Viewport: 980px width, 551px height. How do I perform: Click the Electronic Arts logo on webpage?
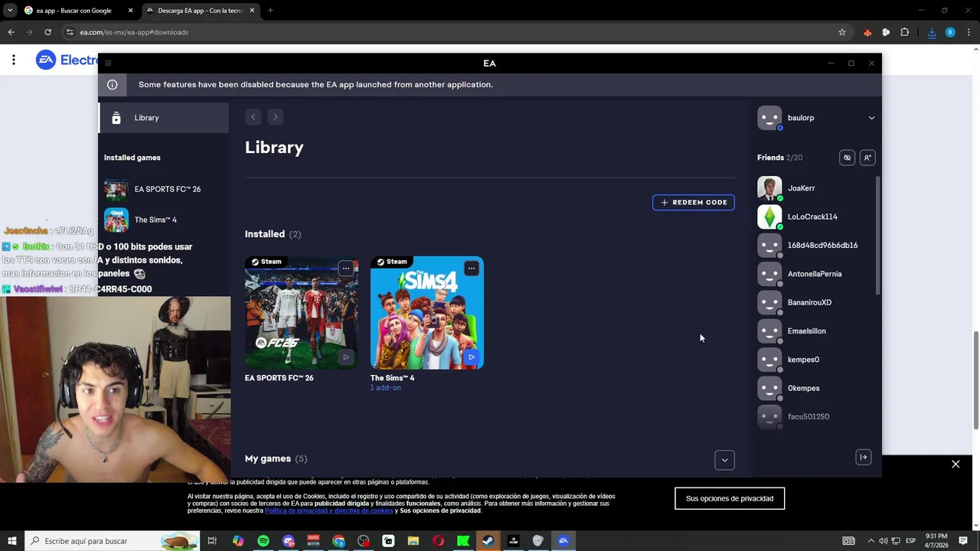tap(67, 60)
